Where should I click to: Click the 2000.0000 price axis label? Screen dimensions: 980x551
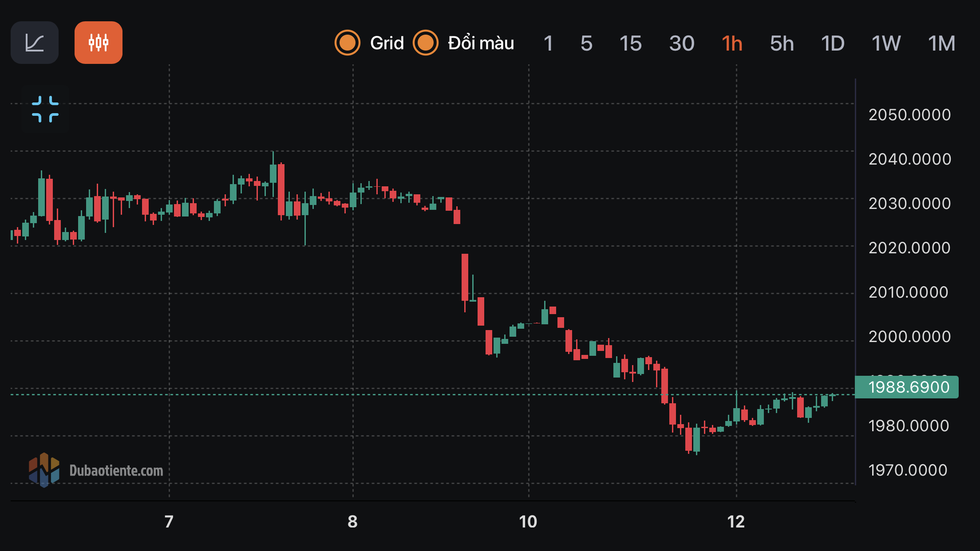click(910, 337)
